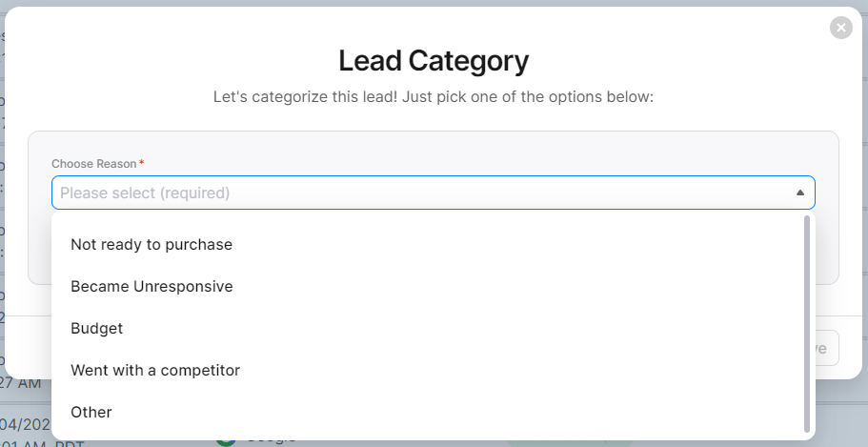Close the Lead Category dialog
868x447 pixels.
[840, 29]
